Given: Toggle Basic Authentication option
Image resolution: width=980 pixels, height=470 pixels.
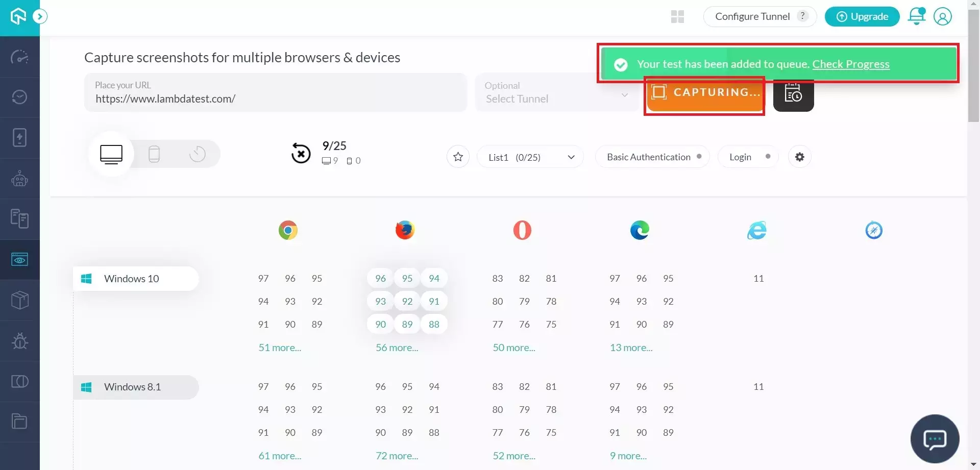Looking at the screenshot, I should tap(652, 157).
